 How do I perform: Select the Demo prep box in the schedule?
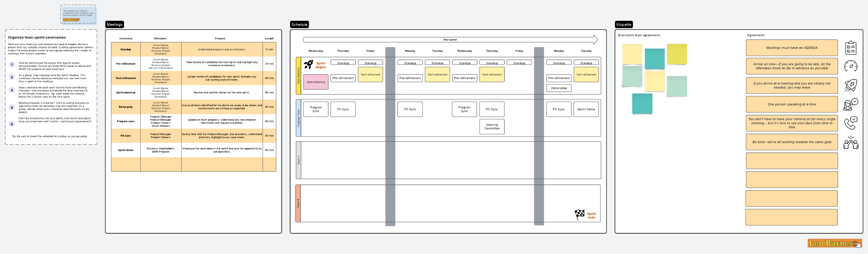[559, 88]
